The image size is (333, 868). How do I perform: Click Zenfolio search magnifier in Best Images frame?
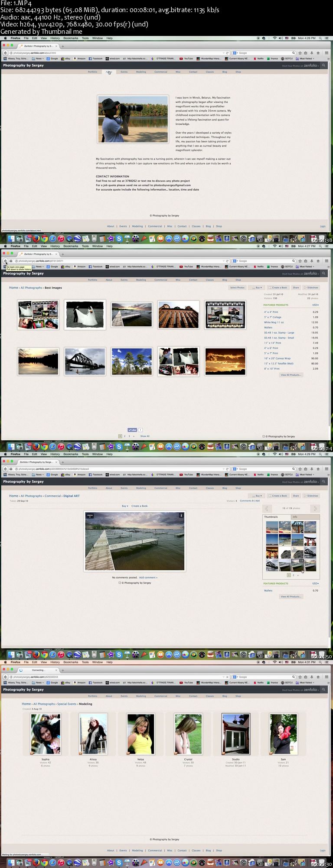coord(323,273)
